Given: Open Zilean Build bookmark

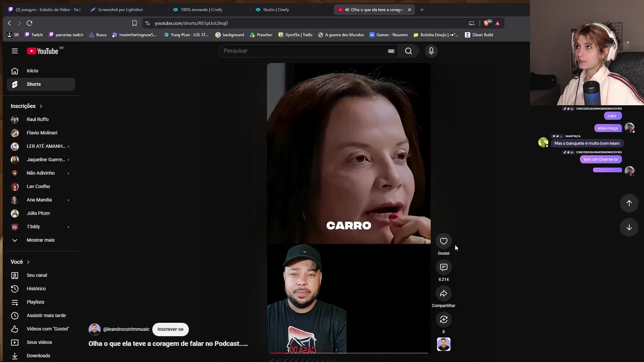Looking at the screenshot, I should [479, 35].
